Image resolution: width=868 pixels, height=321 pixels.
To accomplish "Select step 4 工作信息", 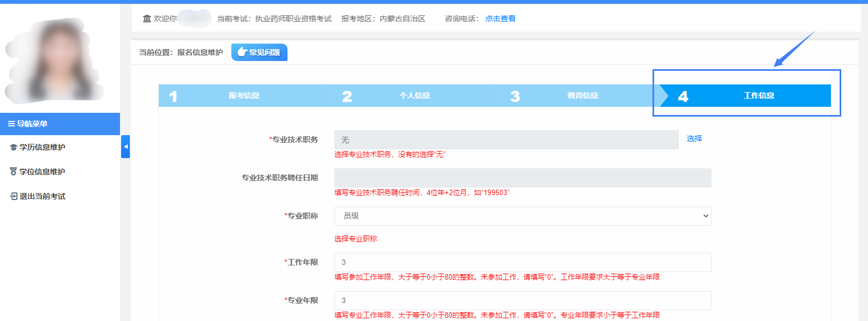I will 758,96.
